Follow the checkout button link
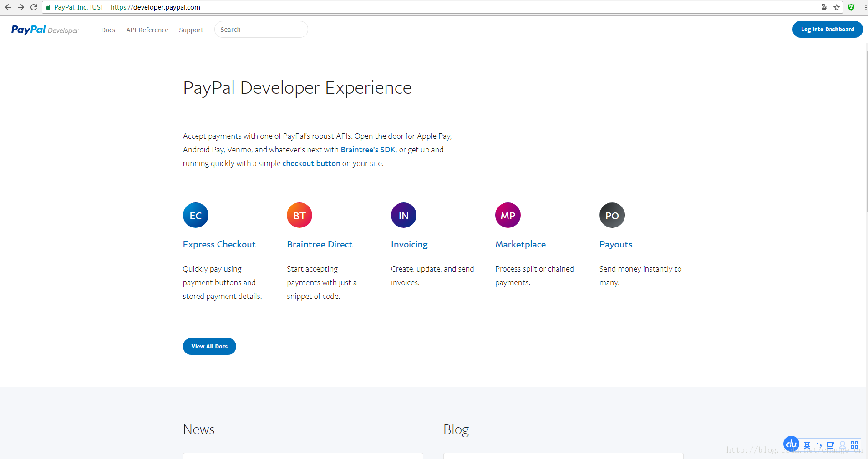The image size is (868, 459). (x=311, y=163)
